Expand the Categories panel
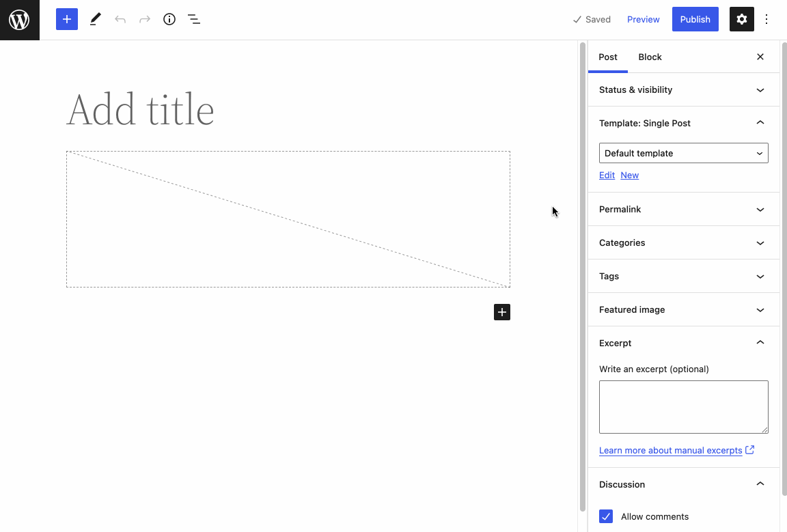Screen dimensions: 787x532 pos(683,242)
